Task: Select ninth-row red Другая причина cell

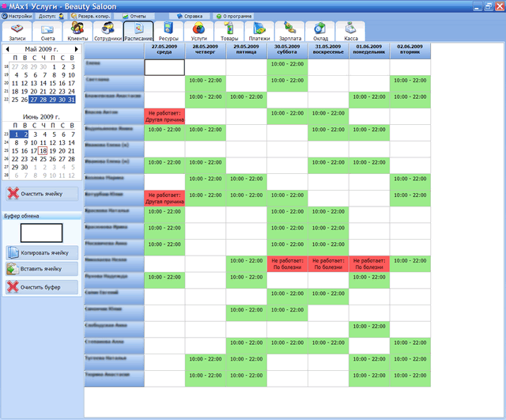Action: 164,199
